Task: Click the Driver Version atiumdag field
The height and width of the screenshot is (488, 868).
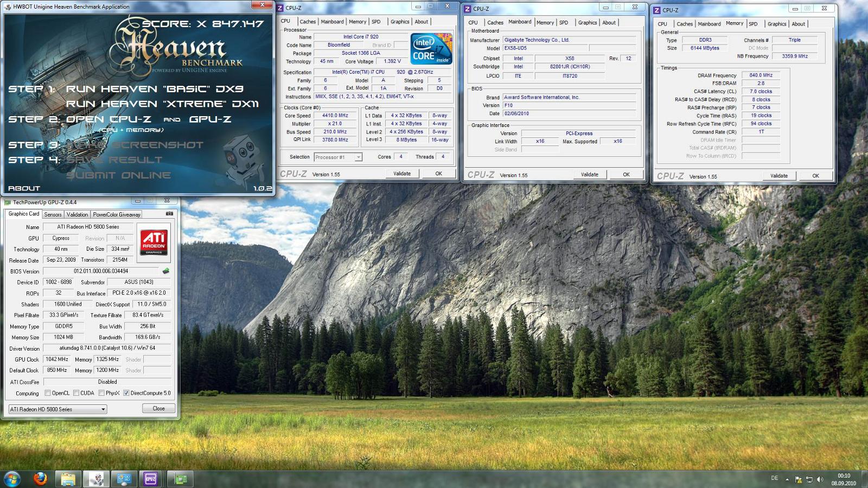Action: point(107,348)
